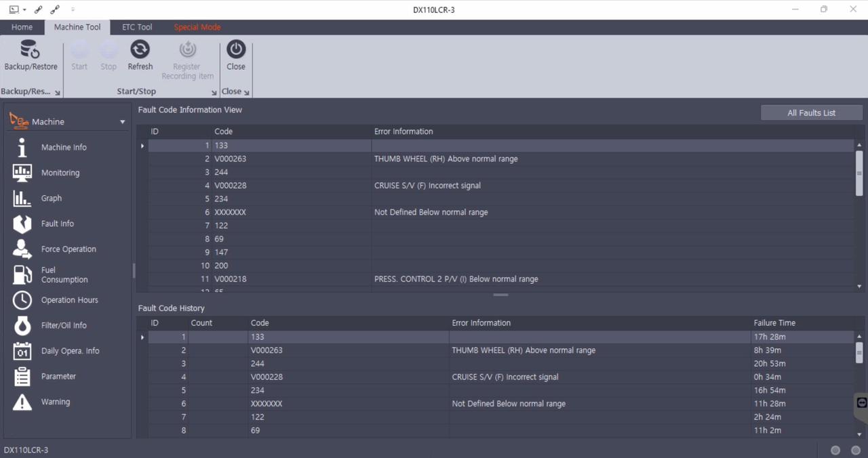868x458 pixels.
Task: Open Force Operation in sidebar
Action: tap(68, 249)
